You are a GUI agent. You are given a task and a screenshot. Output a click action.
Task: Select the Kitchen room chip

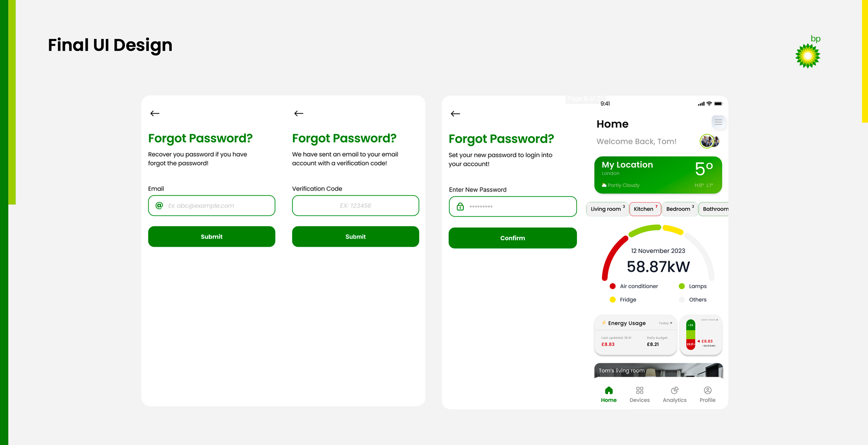click(x=645, y=209)
